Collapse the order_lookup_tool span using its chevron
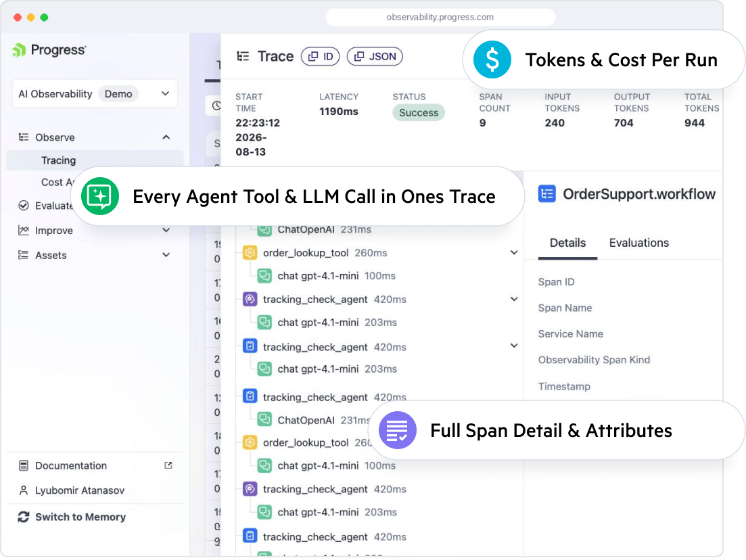The height and width of the screenshot is (560, 746). (514, 252)
